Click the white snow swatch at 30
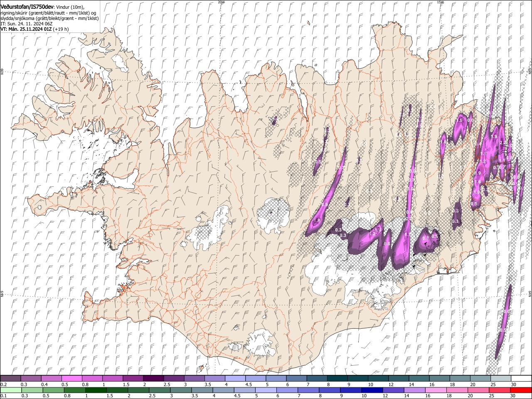Image resolution: width=532 pixels, height=399 pixels. 521,378
